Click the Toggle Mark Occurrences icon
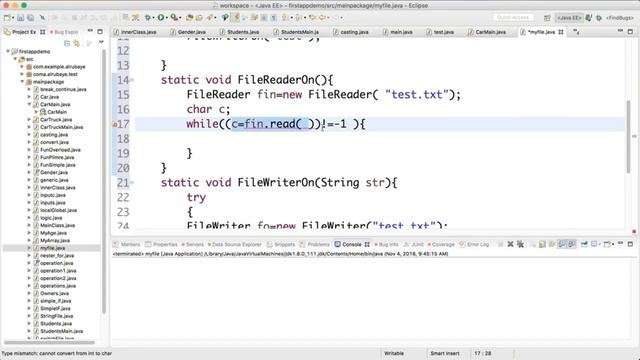 coord(235,18)
